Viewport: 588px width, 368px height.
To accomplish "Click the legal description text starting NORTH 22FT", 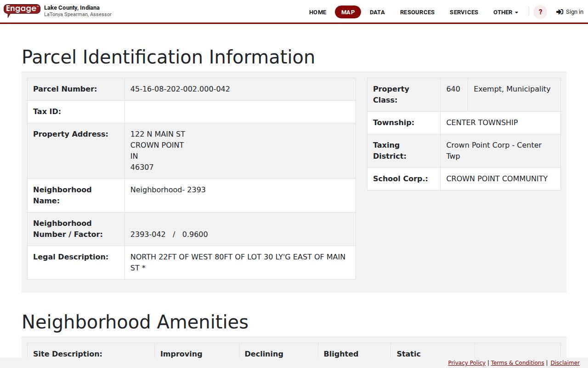I will [x=238, y=263].
